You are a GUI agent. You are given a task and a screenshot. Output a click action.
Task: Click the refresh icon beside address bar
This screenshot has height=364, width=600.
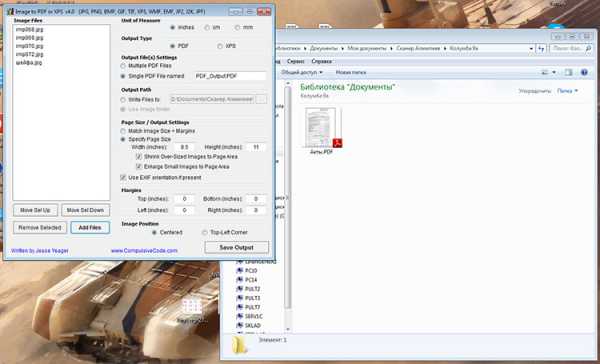541,49
